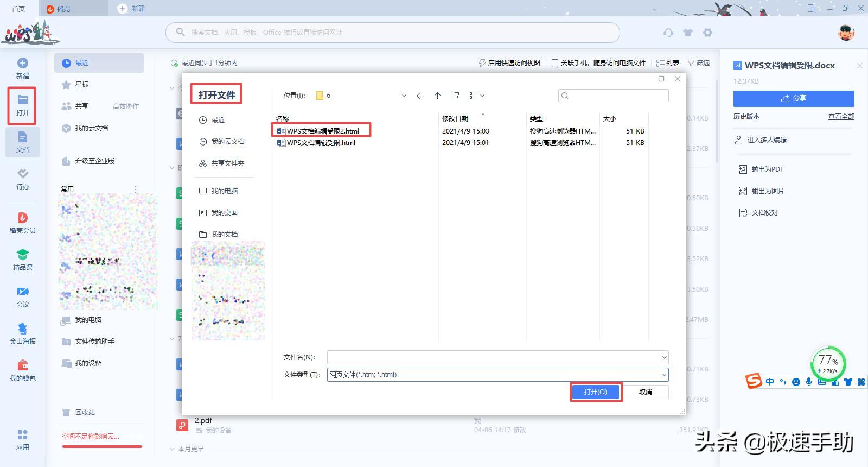This screenshot has height=467, width=868.
Task: Sort by 大小 column header
Action: [x=610, y=118]
